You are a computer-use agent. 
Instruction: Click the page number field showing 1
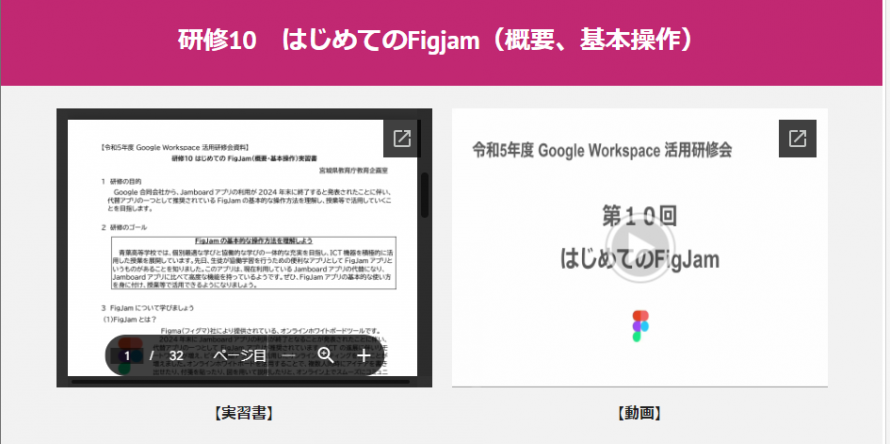coord(127,356)
